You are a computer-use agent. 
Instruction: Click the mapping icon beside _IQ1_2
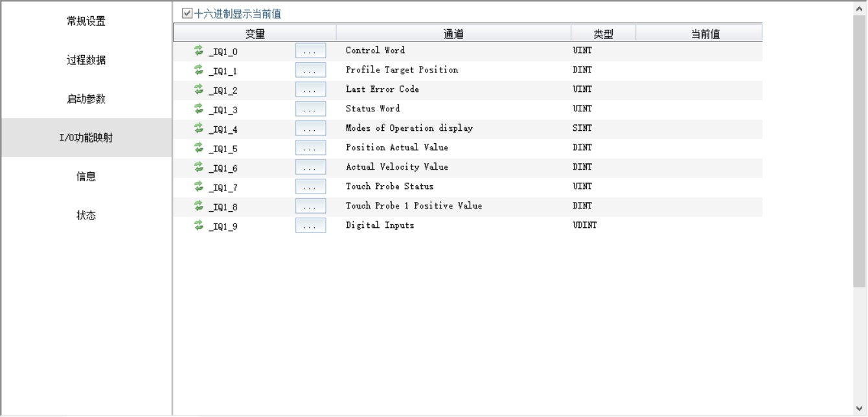pos(199,89)
